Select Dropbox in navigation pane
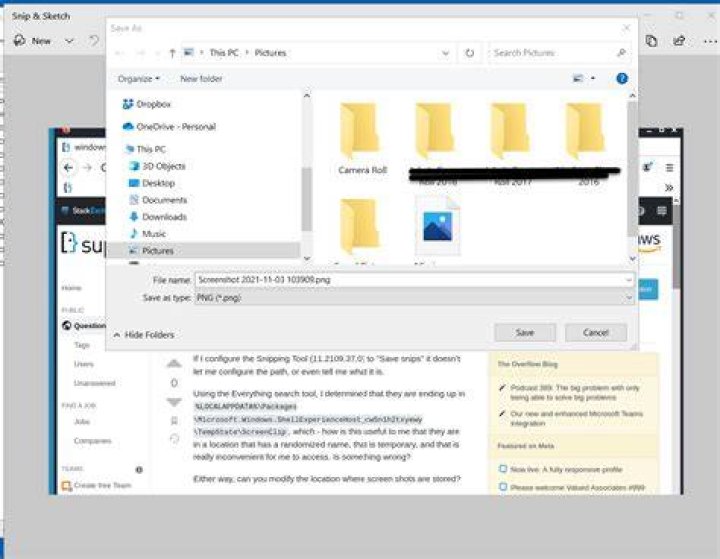This screenshot has width=720, height=559. [147, 104]
